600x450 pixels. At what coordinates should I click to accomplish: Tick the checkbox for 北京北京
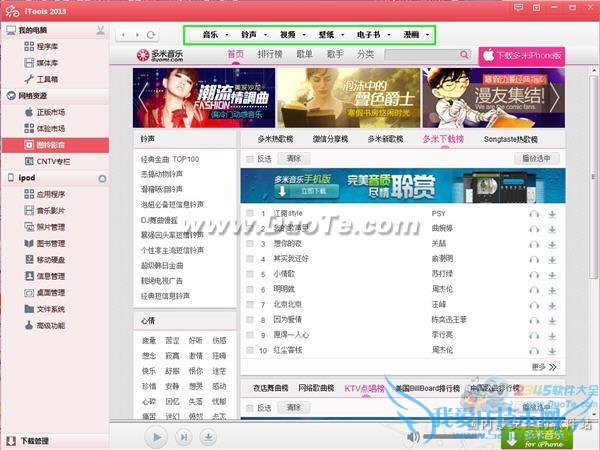click(250, 305)
